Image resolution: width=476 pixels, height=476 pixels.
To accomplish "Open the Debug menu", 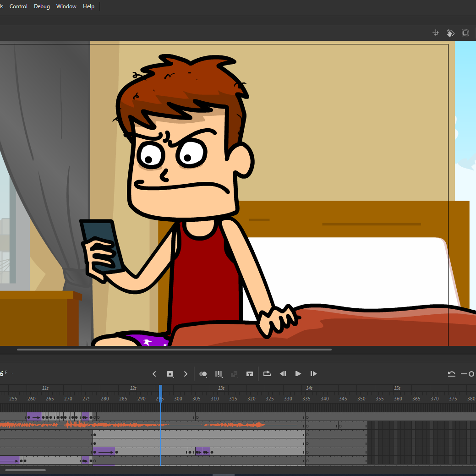I will click(x=42, y=6).
